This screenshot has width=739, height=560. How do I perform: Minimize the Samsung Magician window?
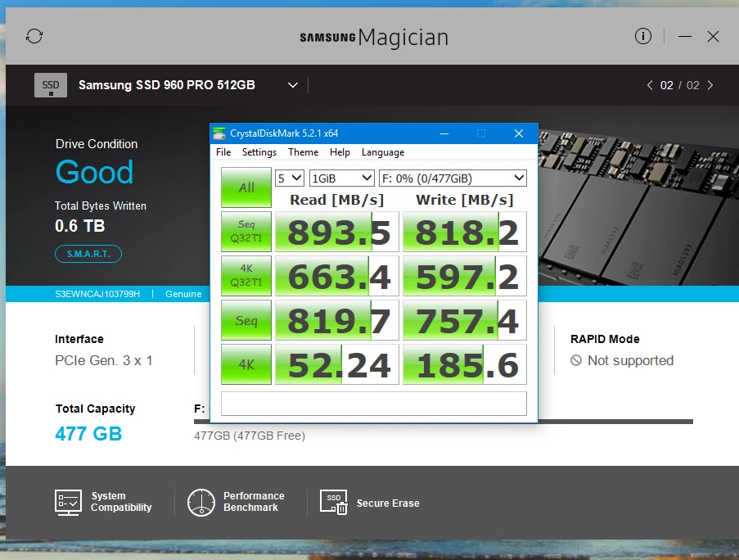pos(685,36)
